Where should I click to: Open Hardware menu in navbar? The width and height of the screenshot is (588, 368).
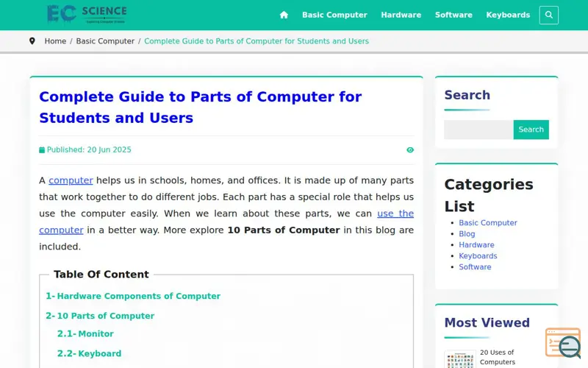(401, 15)
